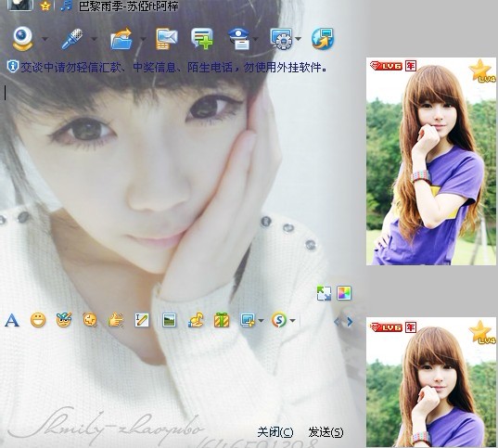Screen dimensions: 498x448
Task: Insert a picture with the image icon
Action: click(169, 320)
